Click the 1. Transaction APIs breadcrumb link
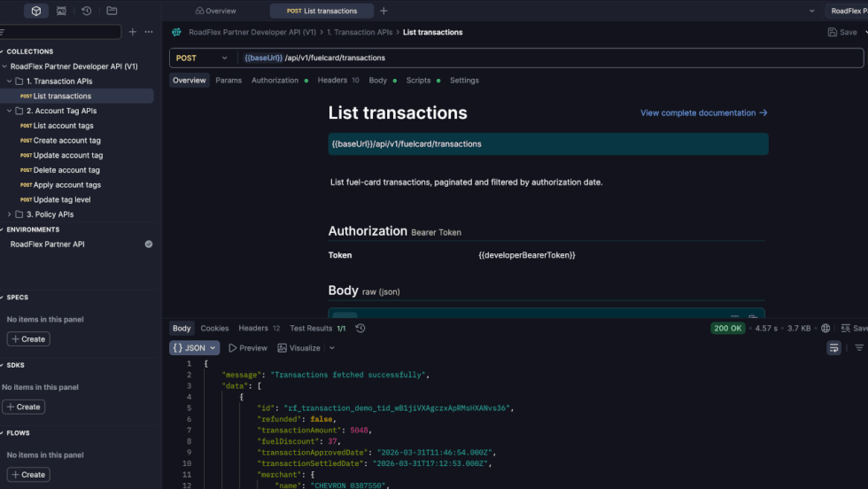Viewport: 868px width, 489px height. tap(360, 32)
